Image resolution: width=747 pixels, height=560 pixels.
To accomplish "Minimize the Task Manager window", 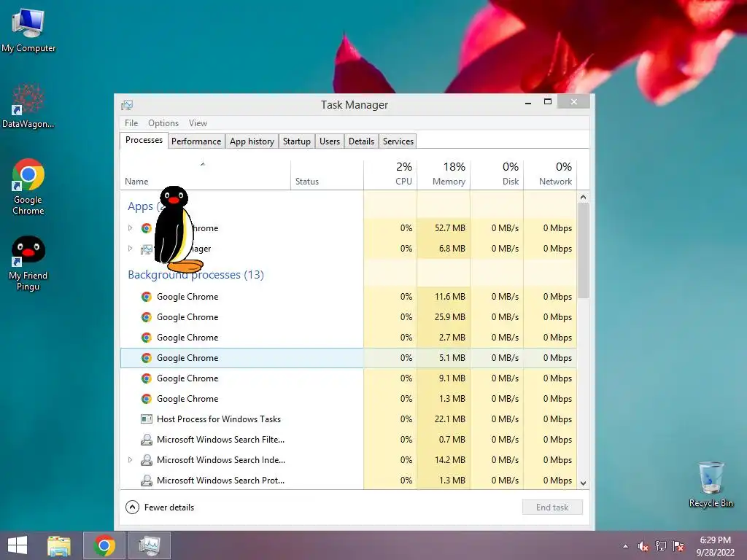I will click(528, 102).
